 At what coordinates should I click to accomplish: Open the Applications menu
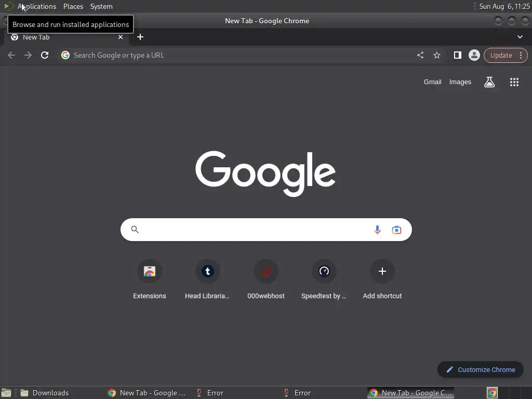pyautogui.click(x=37, y=6)
